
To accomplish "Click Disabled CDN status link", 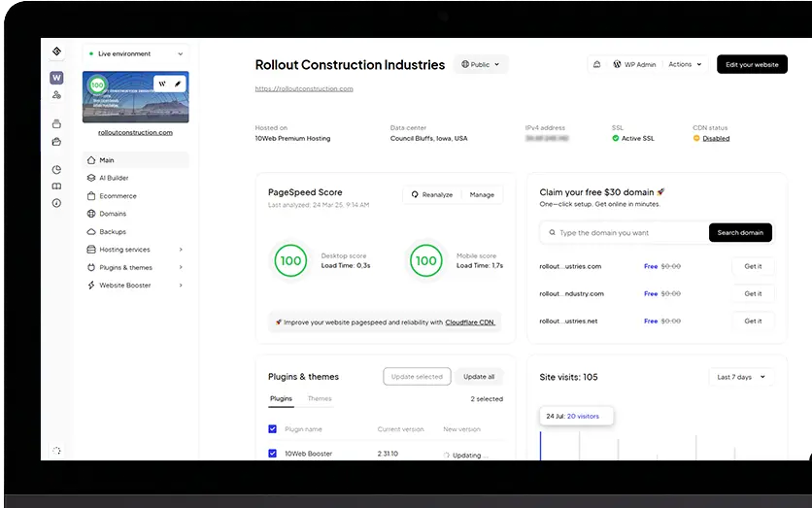I will pyautogui.click(x=716, y=138).
